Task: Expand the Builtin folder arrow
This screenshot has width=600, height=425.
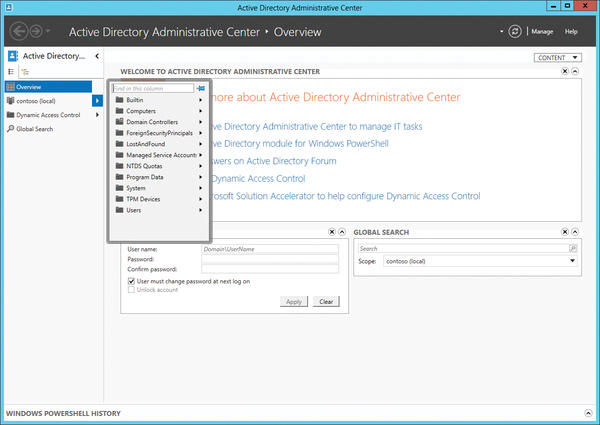Action: coord(200,100)
